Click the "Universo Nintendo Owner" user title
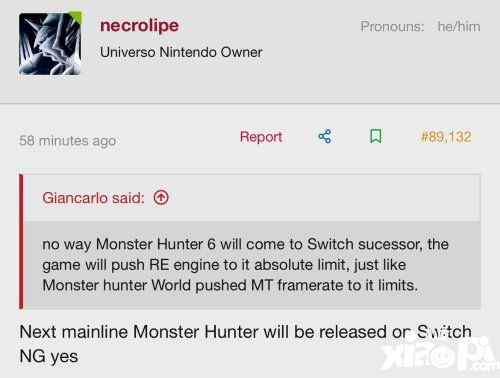 click(181, 52)
